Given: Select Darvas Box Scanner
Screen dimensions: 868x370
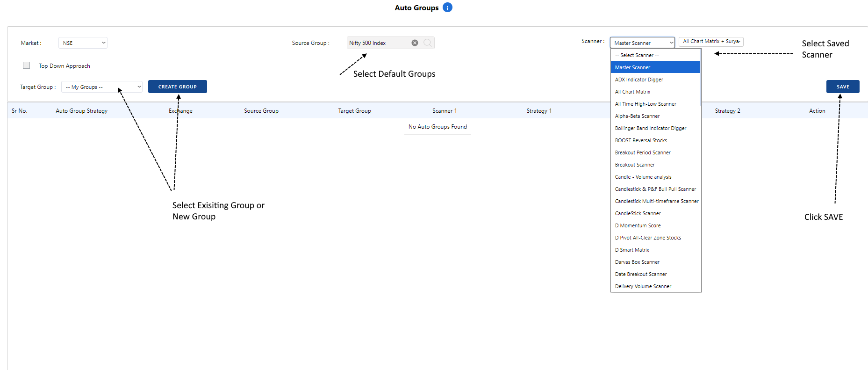Looking at the screenshot, I should (x=655, y=262).
